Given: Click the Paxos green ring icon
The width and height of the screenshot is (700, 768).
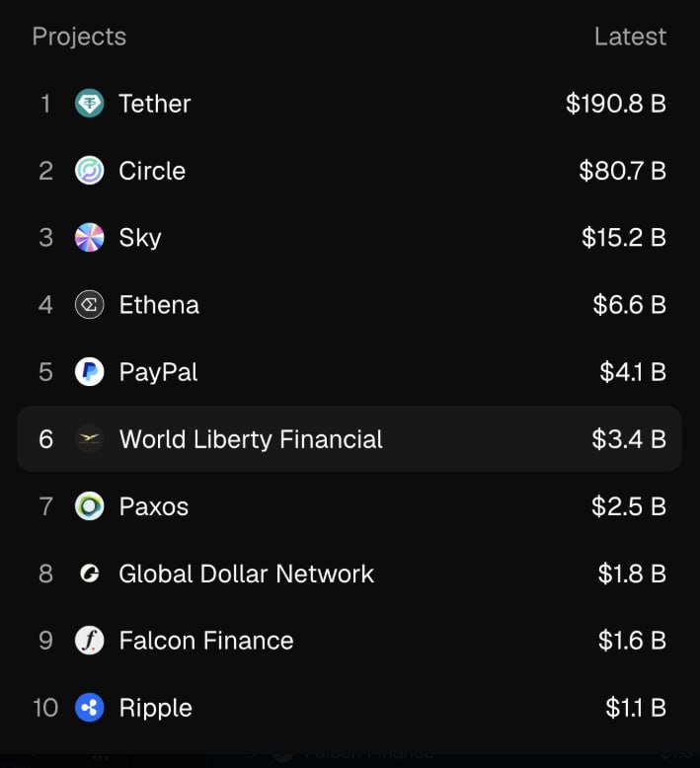Looking at the screenshot, I should [x=90, y=506].
